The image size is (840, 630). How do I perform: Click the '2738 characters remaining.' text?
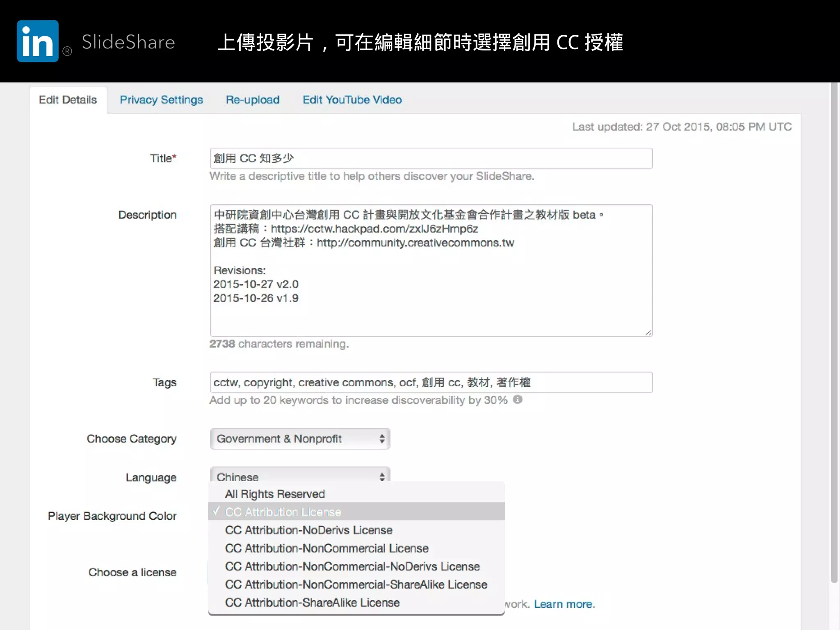tap(279, 344)
